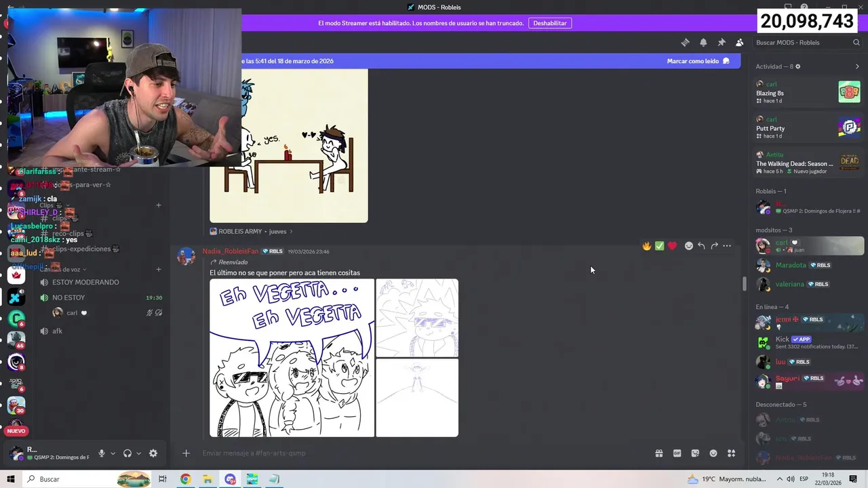The height and width of the screenshot is (488, 868).
Task: Show pinned messages pin icon
Action: pyautogui.click(x=722, y=42)
